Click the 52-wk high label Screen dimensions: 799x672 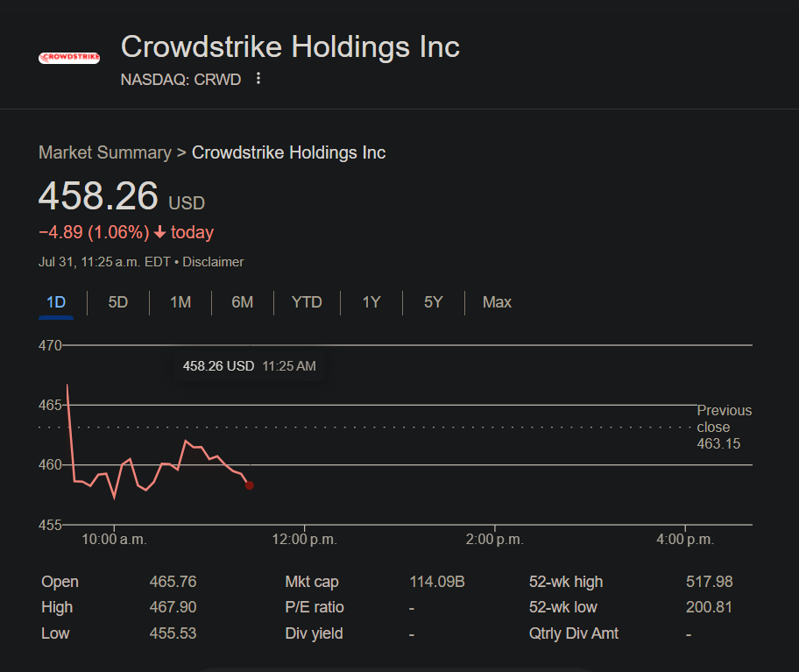pyautogui.click(x=566, y=582)
